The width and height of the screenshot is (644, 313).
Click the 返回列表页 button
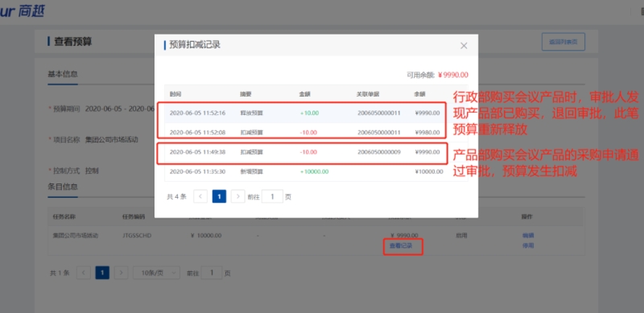tap(563, 42)
